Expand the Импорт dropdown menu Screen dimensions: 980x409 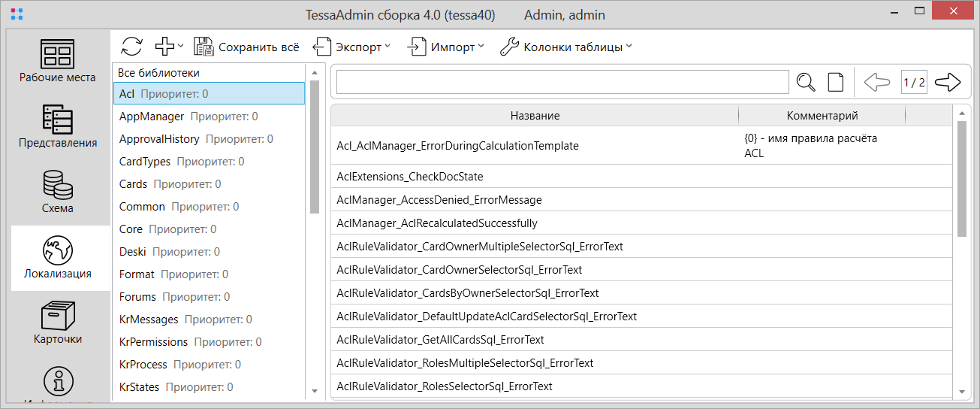point(445,47)
